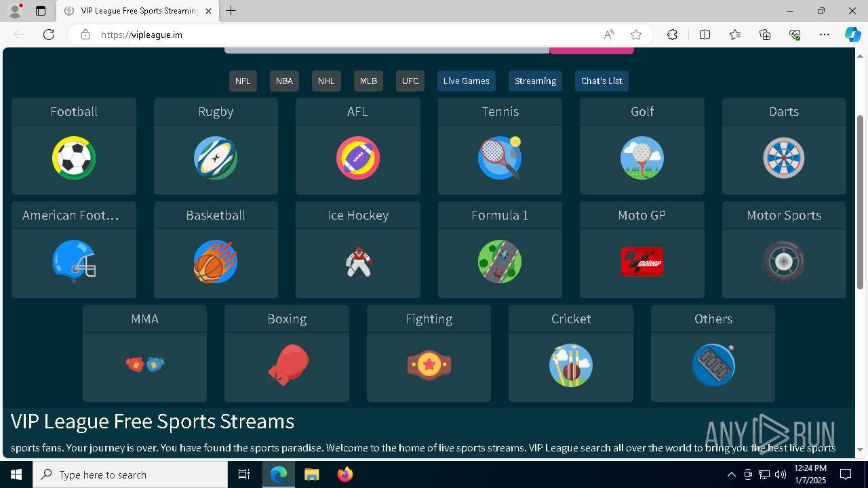
Task: Open a new browser tab
Action: point(231,11)
